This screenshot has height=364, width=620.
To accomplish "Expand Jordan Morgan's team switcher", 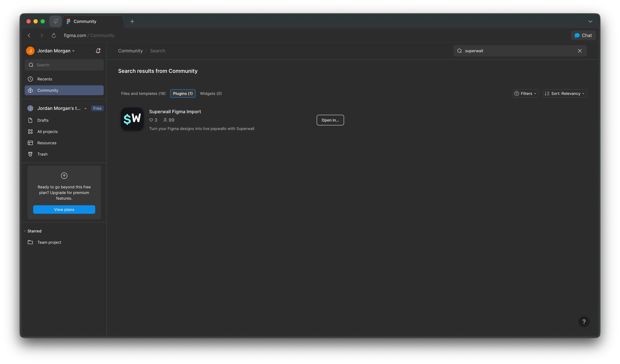I will (85, 108).
